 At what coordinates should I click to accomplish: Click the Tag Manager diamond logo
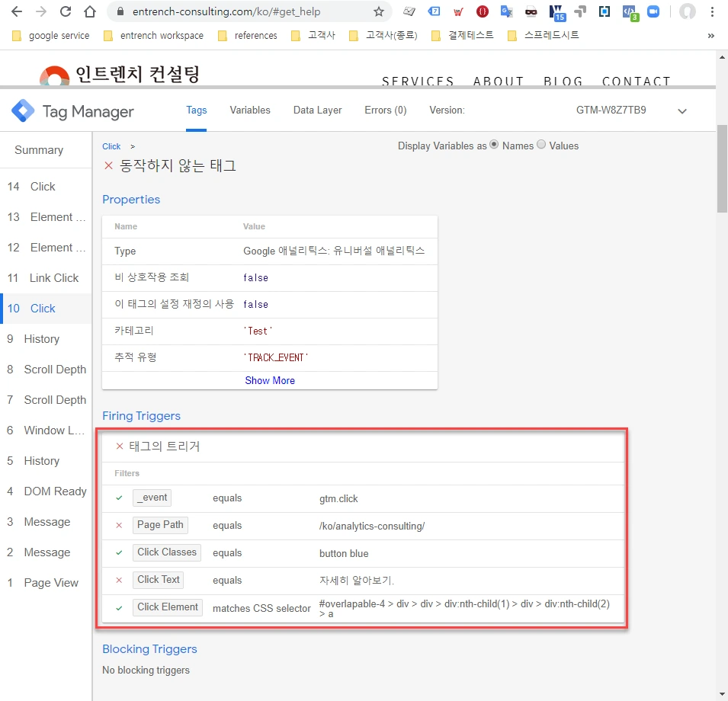click(x=23, y=111)
